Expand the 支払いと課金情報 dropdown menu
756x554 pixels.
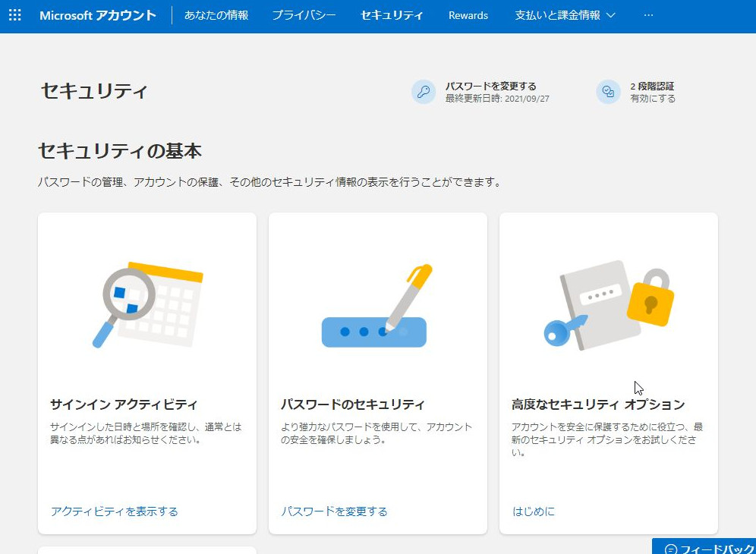pos(565,15)
